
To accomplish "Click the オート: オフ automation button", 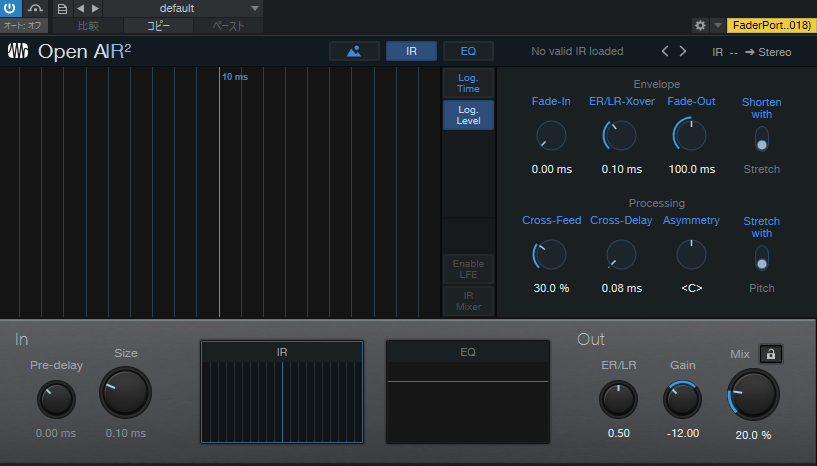I will pyautogui.click(x=23, y=26).
